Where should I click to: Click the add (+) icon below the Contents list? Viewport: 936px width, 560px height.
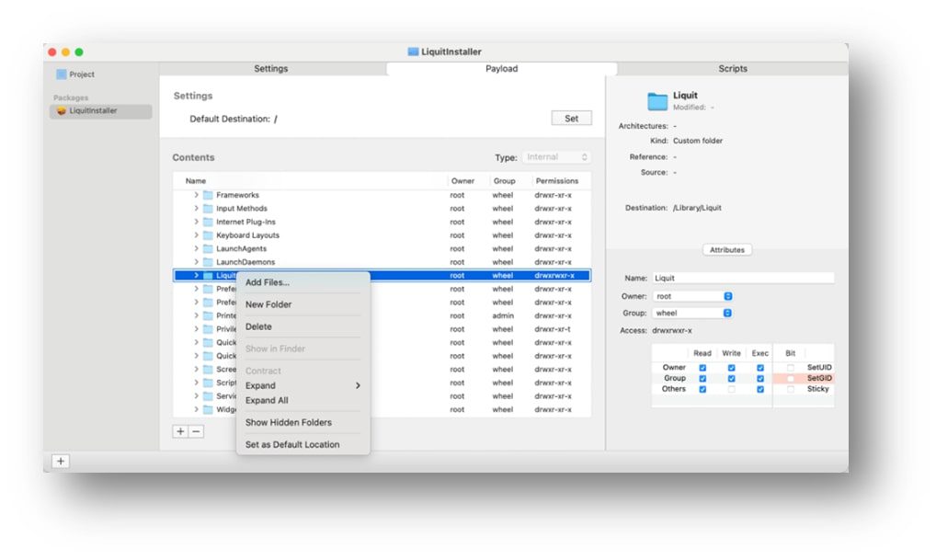(180, 430)
